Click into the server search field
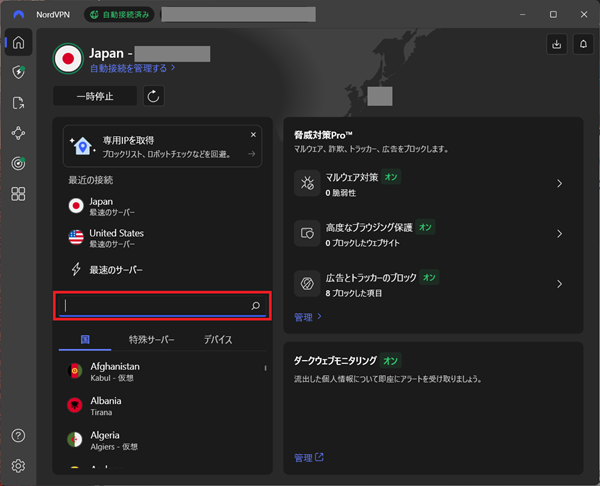This screenshot has height=486, width=600. tap(155, 305)
